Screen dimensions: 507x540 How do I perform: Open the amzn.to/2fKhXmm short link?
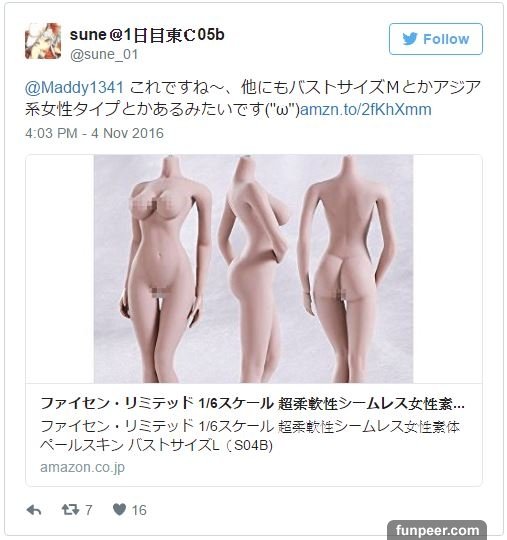pos(366,110)
